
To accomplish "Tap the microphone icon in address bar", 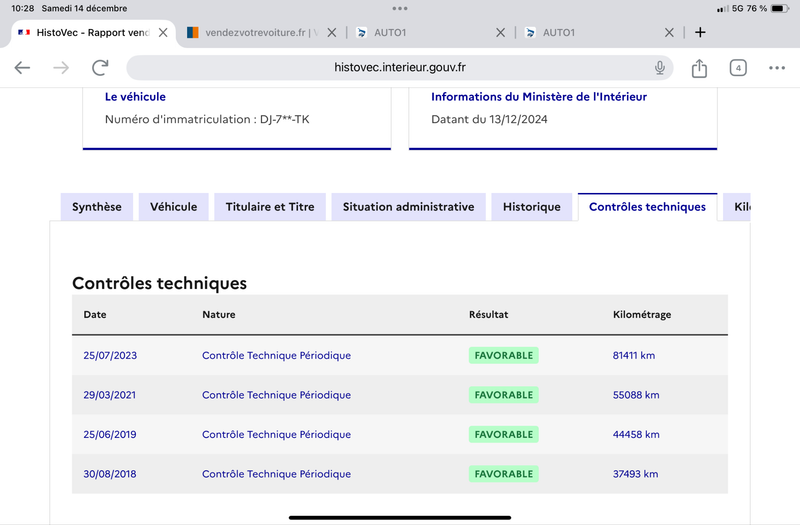I will pyautogui.click(x=660, y=68).
